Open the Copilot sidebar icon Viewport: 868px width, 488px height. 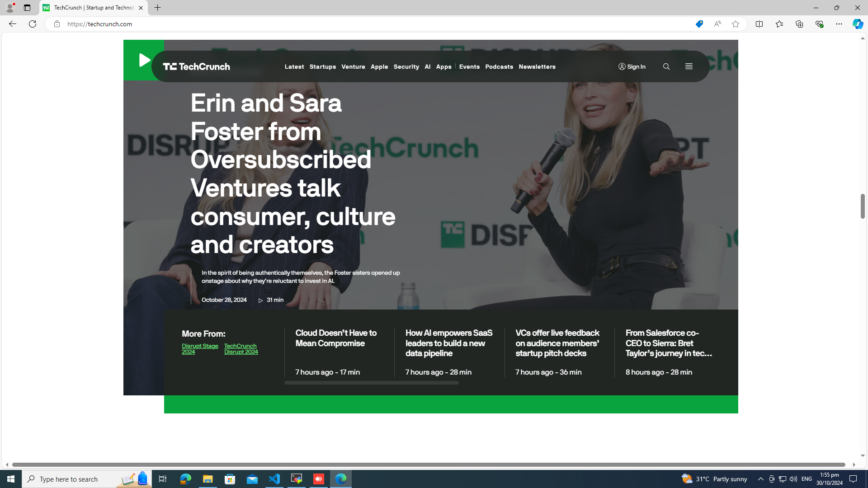tap(857, 24)
